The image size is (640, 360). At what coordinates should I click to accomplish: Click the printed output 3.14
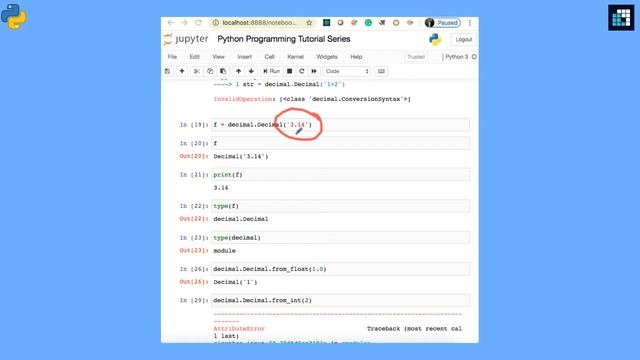(x=221, y=188)
